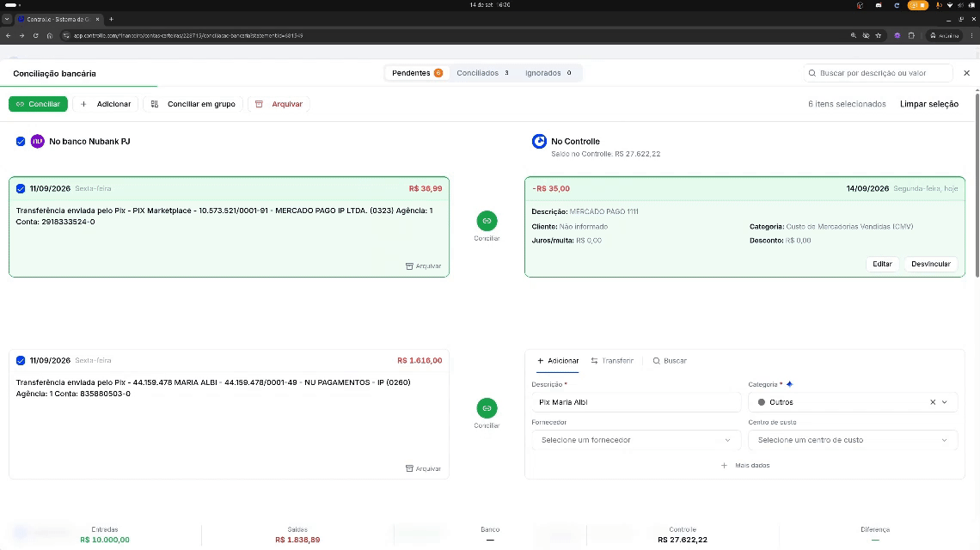Viewport: 980px width, 550px height.
Task: Click the browser zoom magnifier icon
Action: click(x=853, y=35)
